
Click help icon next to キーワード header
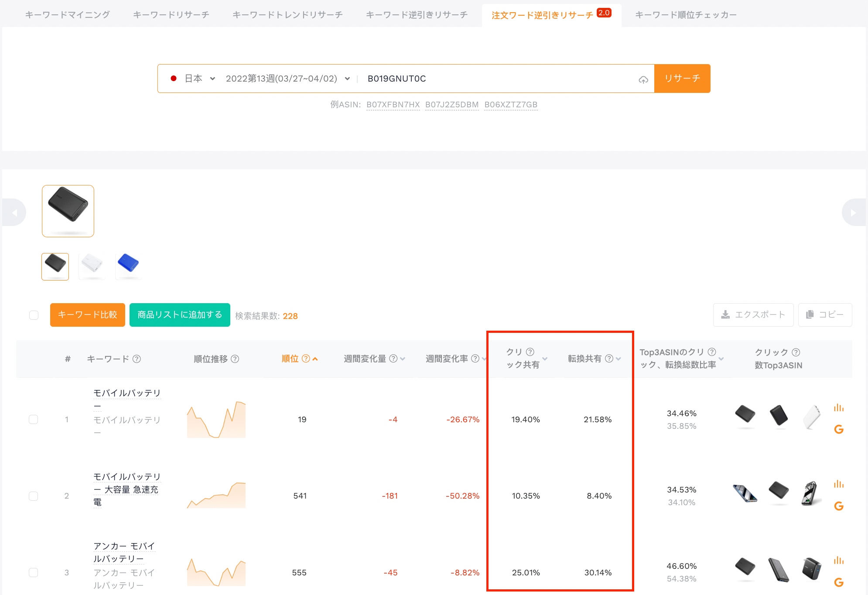point(137,359)
